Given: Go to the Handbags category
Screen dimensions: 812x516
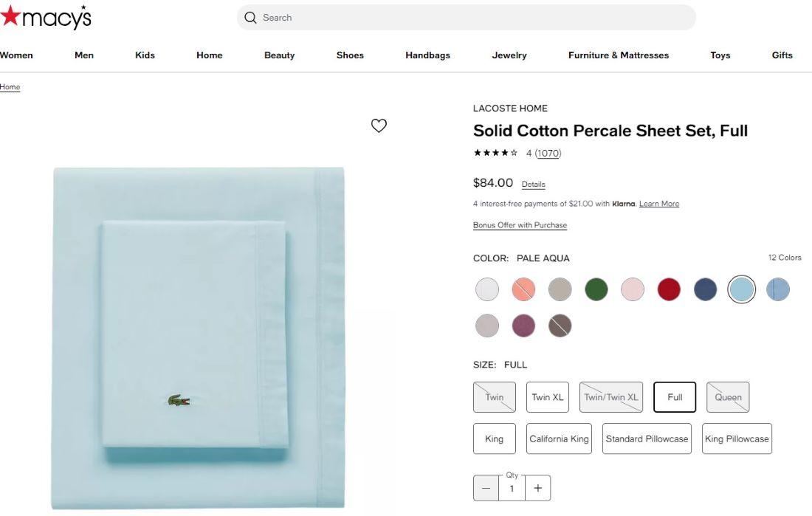Looking at the screenshot, I should pos(427,55).
